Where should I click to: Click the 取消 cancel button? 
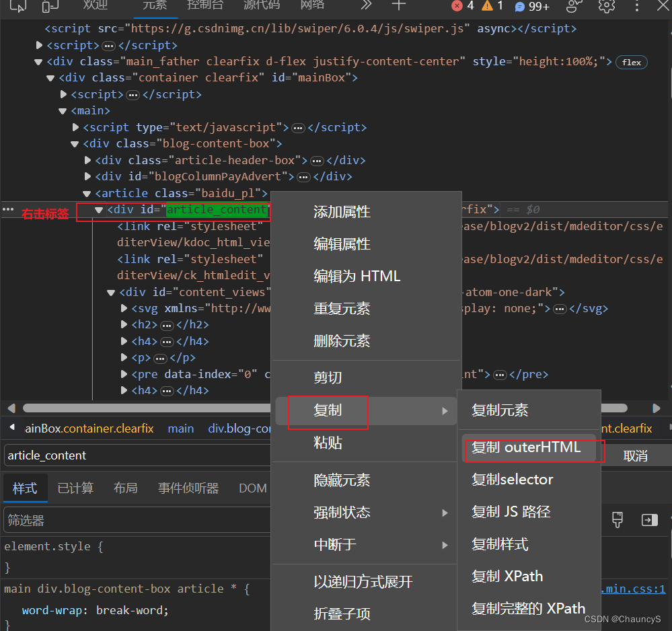tap(636, 455)
